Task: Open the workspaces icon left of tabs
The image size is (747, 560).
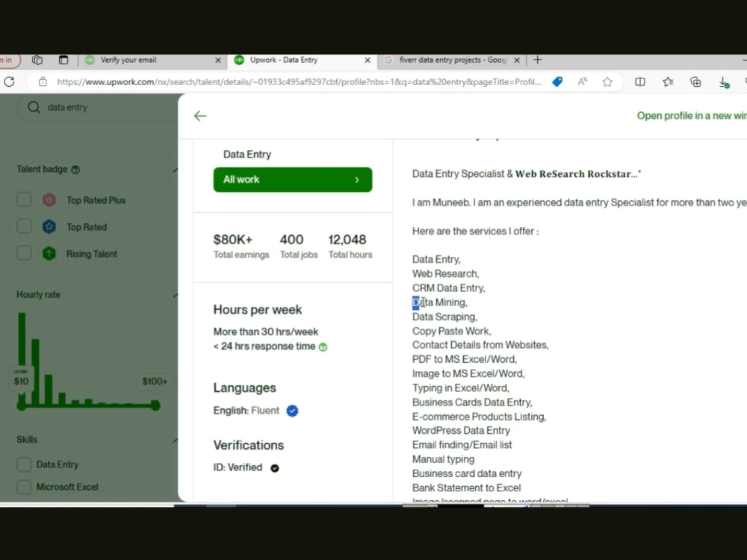Action: click(x=37, y=60)
